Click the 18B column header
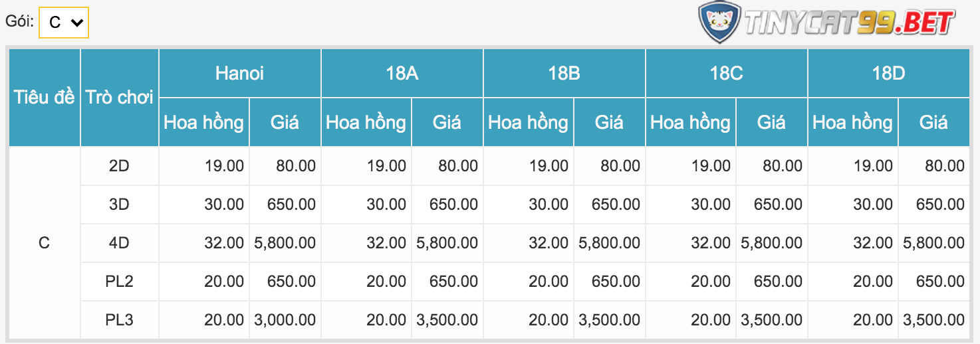This screenshot has width=980, height=344. click(x=564, y=73)
